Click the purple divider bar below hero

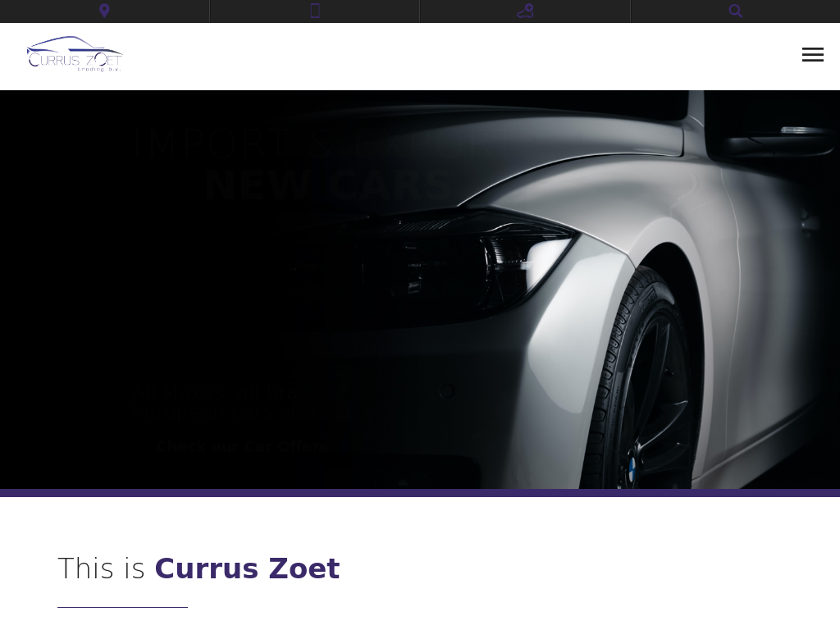[420, 493]
